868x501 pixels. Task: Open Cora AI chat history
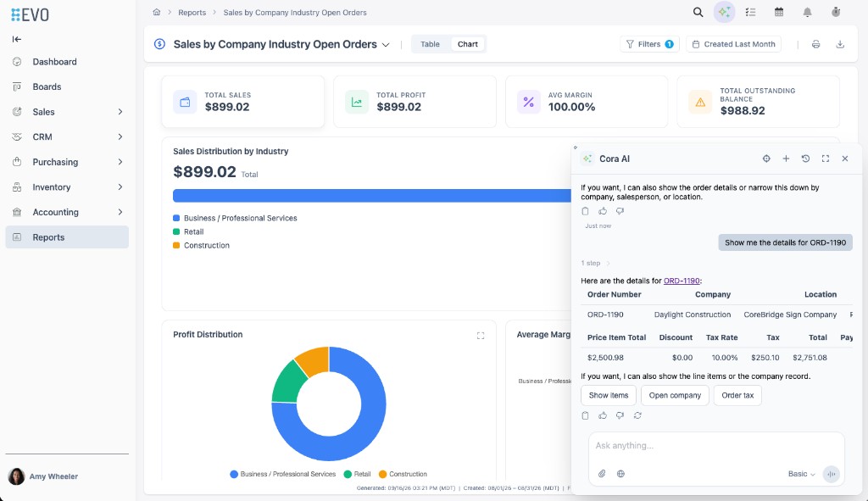pos(805,159)
